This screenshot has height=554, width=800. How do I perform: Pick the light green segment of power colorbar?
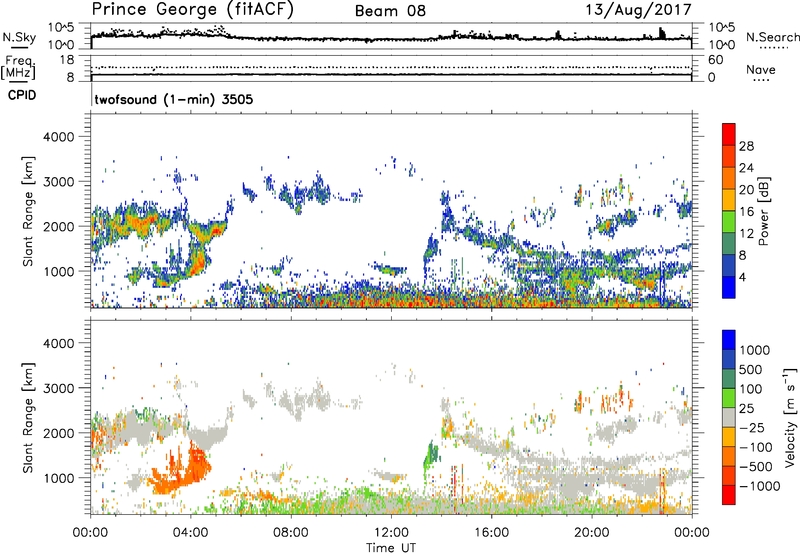[x=729, y=221]
